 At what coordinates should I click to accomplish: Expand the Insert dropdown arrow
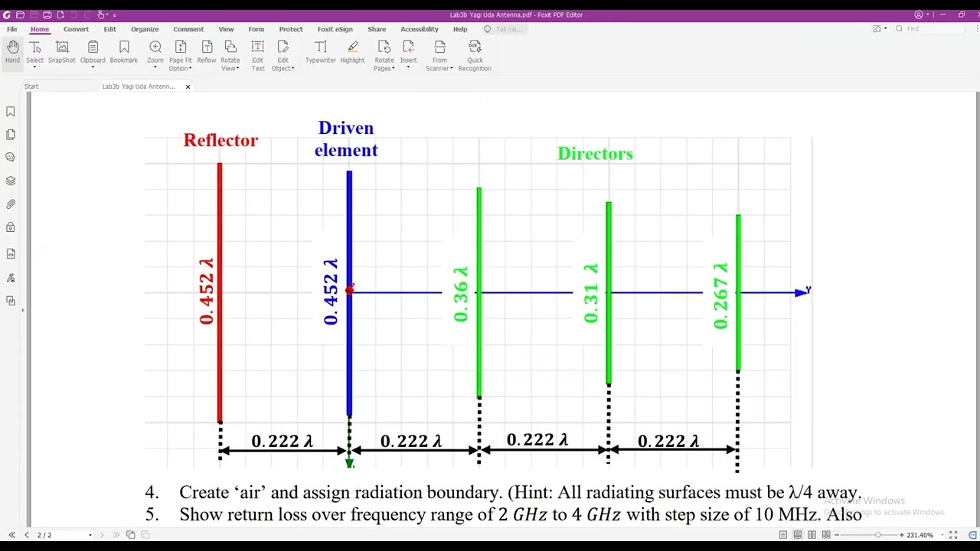[408, 67]
